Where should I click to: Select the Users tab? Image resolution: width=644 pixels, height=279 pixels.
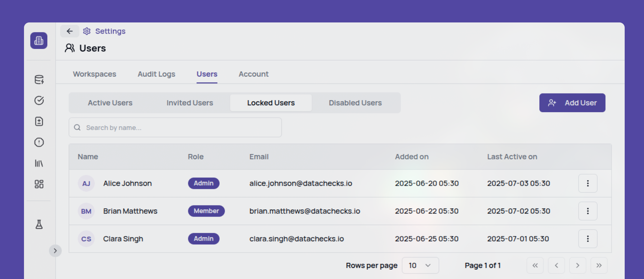click(x=207, y=74)
